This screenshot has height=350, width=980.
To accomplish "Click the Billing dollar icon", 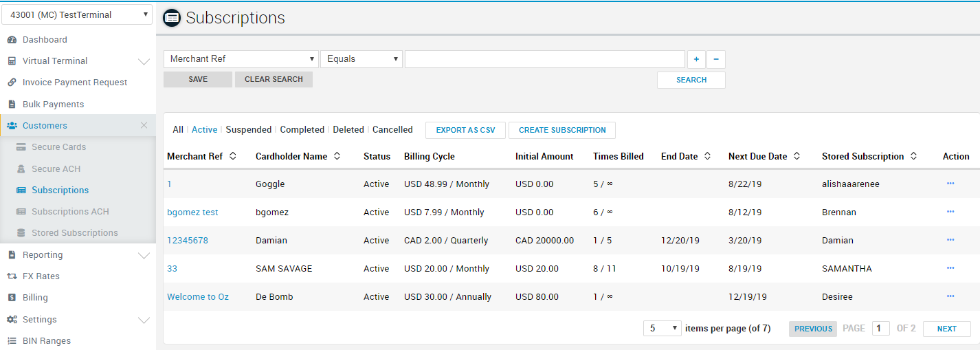I will (x=12, y=298).
